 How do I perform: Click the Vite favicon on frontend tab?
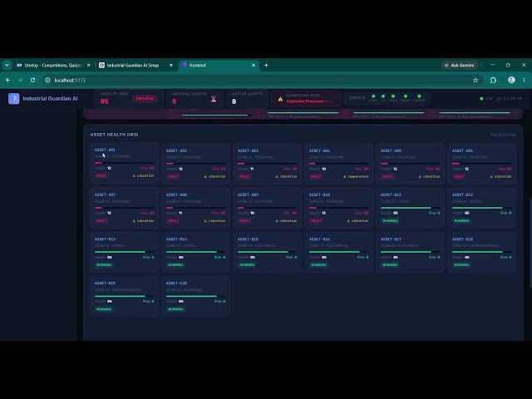185,65
